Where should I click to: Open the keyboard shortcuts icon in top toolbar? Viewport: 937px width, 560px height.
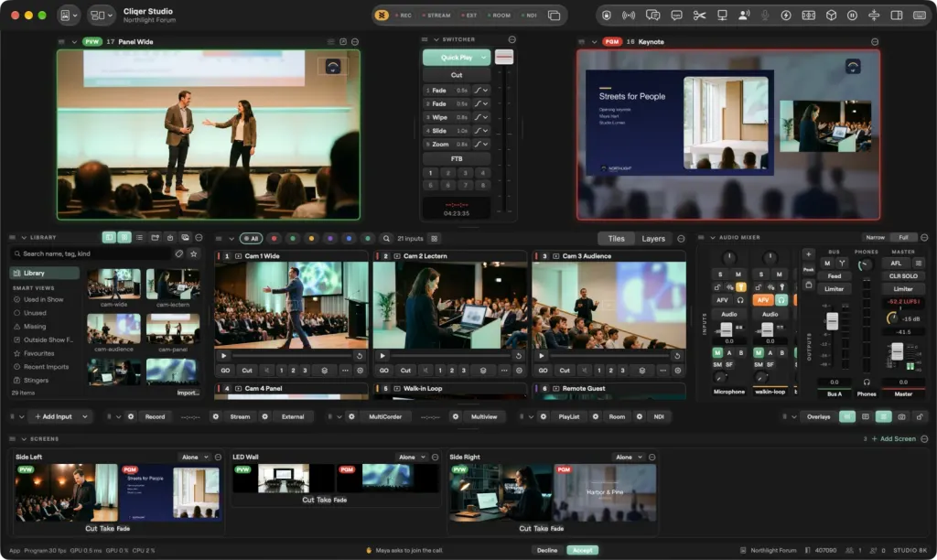point(920,16)
